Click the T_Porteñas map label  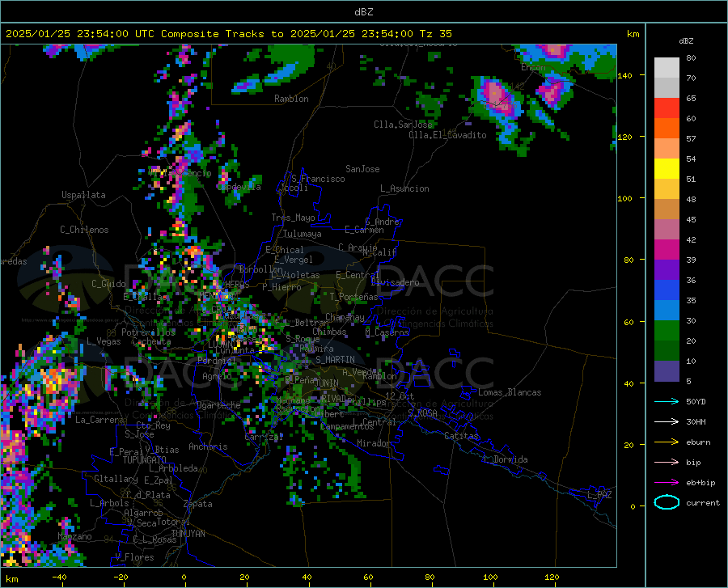pos(353,297)
